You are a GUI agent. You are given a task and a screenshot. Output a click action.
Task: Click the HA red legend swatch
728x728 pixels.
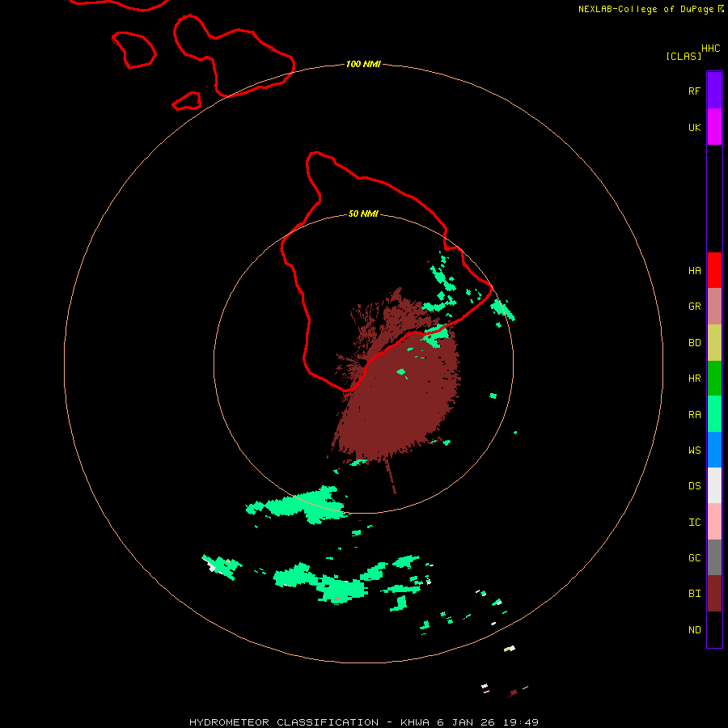point(714,270)
